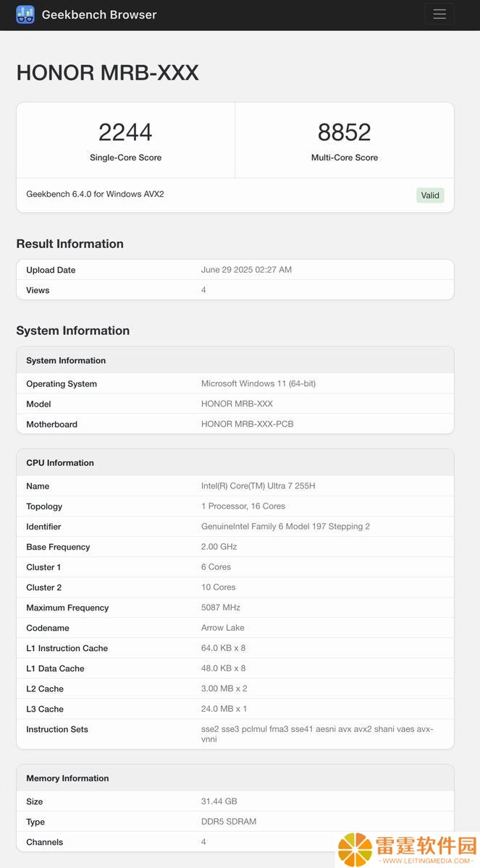This screenshot has height=868, width=480.
Task: Click the Multi-Core Score label
Action: (345, 158)
